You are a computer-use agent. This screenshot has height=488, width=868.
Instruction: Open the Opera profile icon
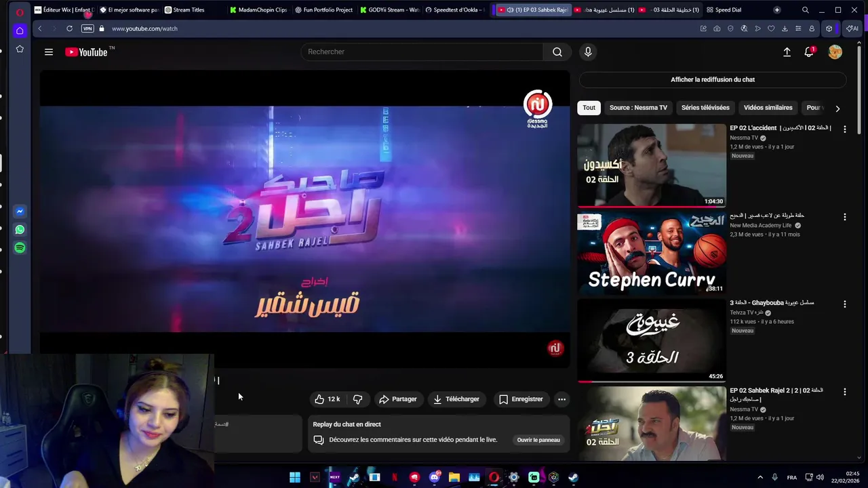coord(812,28)
